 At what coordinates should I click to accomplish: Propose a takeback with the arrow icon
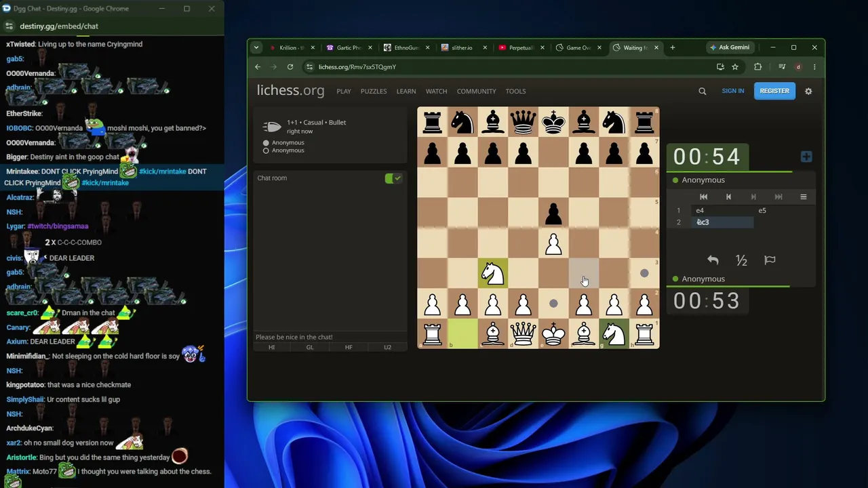click(713, 260)
